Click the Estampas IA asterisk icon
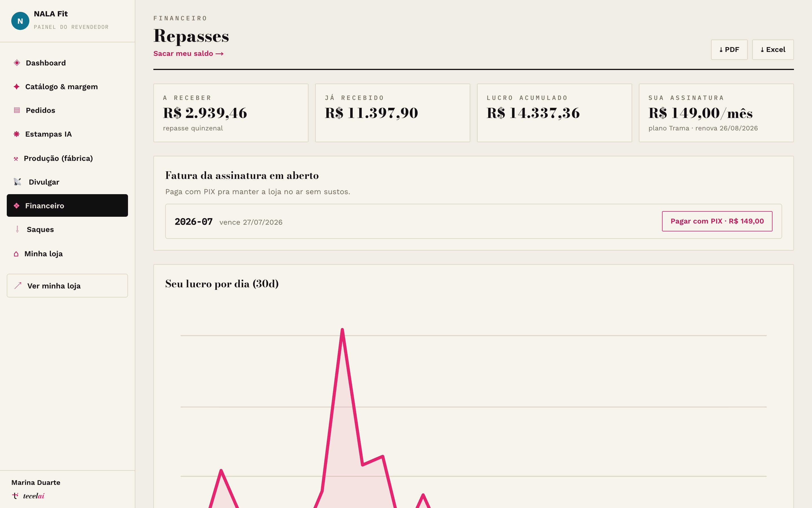Viewport: 812px width, 508px height. 16,134
